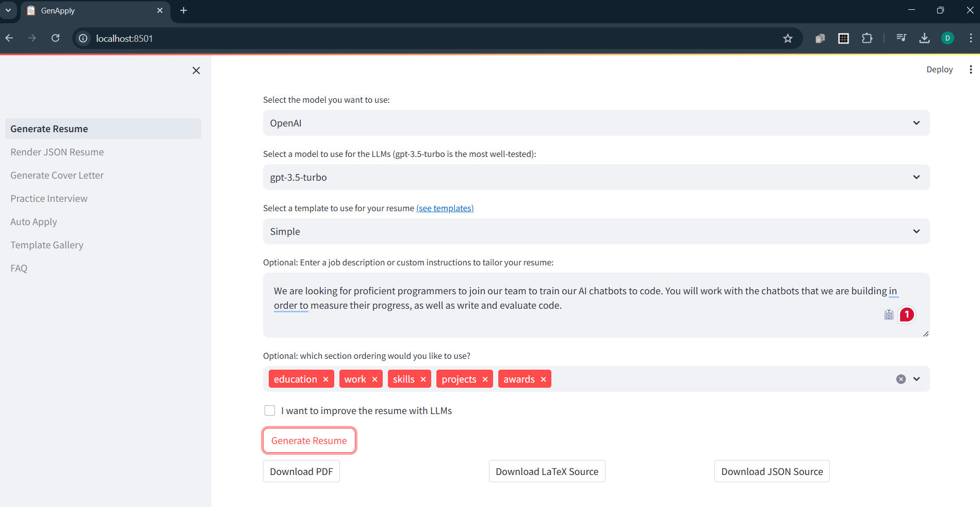
Task: Open the Streamlit three-dot main menu
Action: pyautogui.click(x=971, y=70)
